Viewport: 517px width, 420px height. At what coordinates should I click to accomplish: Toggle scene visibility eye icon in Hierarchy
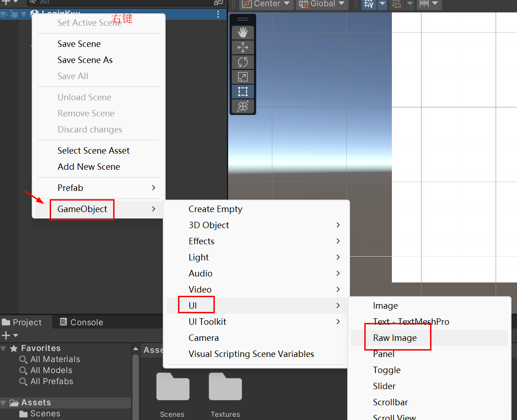[4, 14]
